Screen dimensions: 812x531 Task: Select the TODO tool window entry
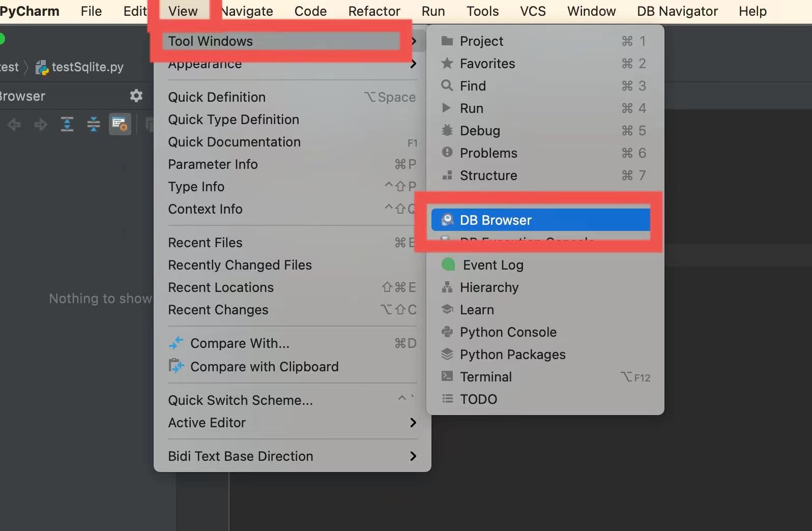coord(478,399)
